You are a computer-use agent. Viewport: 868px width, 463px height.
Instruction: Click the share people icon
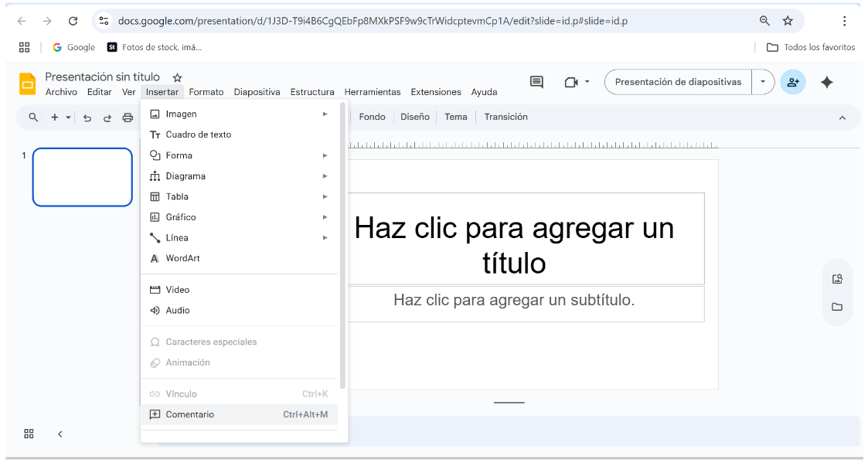tap(792, 82)
